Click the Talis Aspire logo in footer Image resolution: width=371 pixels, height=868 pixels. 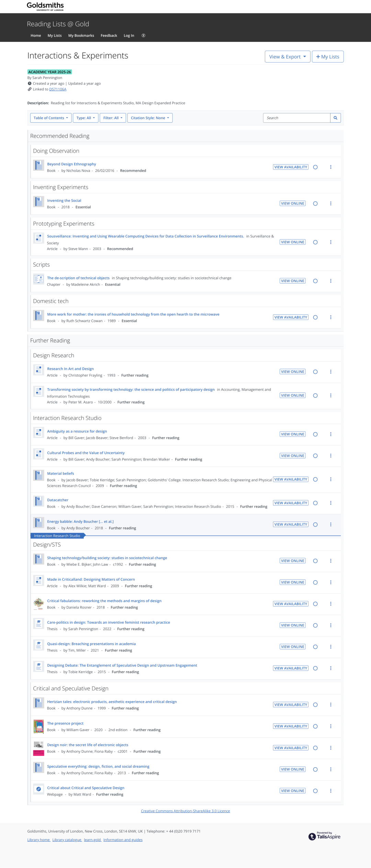(324, 836)
